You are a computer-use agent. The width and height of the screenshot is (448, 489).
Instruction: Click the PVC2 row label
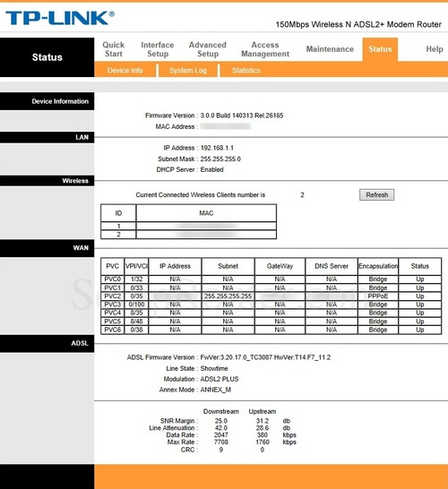click(113, 296)
